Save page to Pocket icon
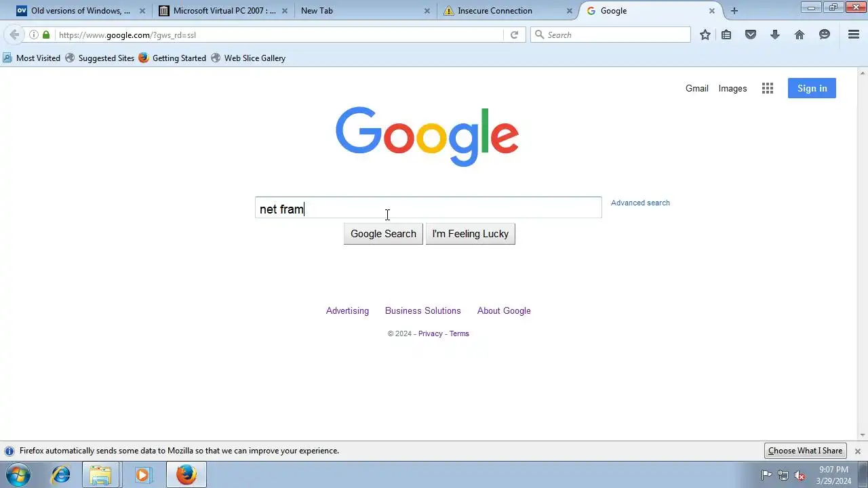The image size is (868, 488). point(751,35)
